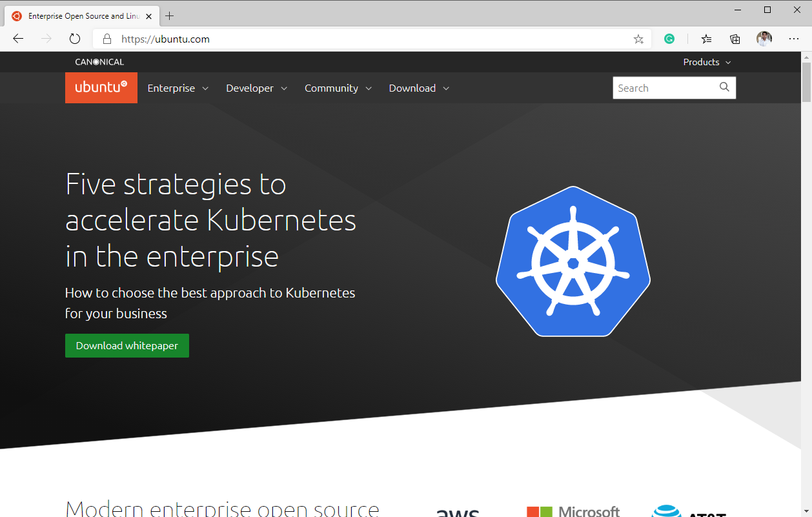Click the search magnifier icon
Image resolution: width=812 pixels, height=517 pixels.
tap(724, 87)
